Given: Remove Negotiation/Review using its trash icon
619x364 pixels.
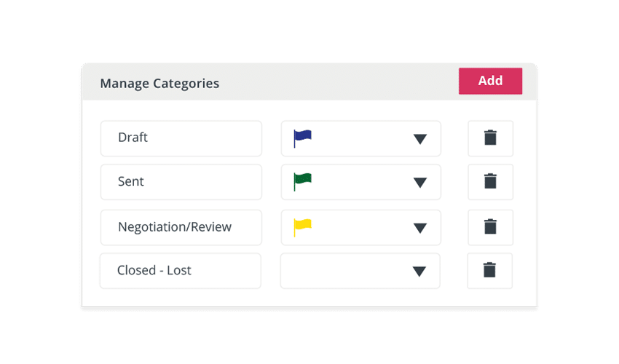Looking at the screenshot, I should (x=490, y=226).
